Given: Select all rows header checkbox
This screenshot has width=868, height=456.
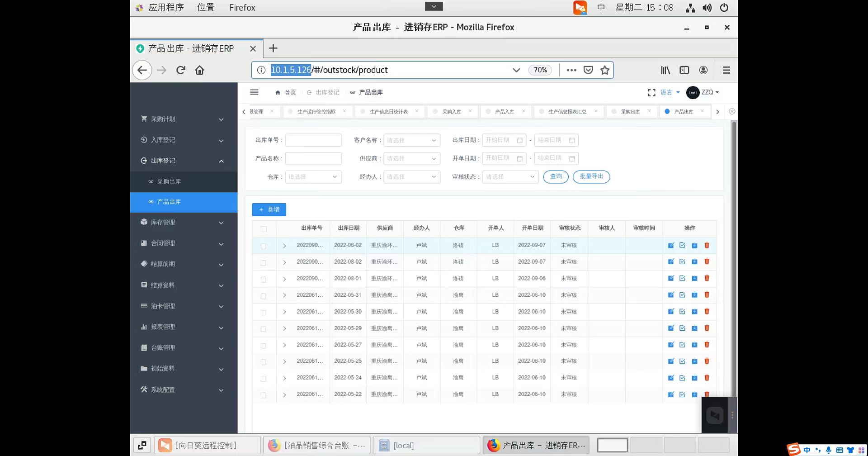Looking at the screenshot, I should [264, 229].
